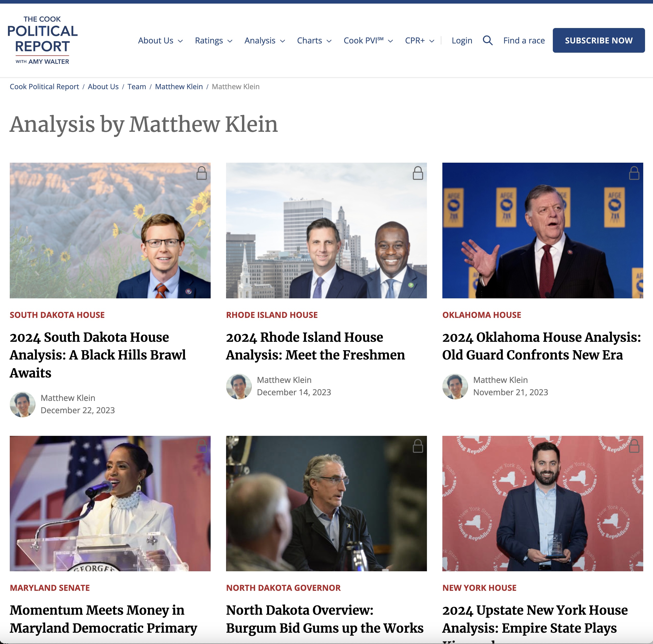Go to Team in breadcrumb

pos(137,87)
